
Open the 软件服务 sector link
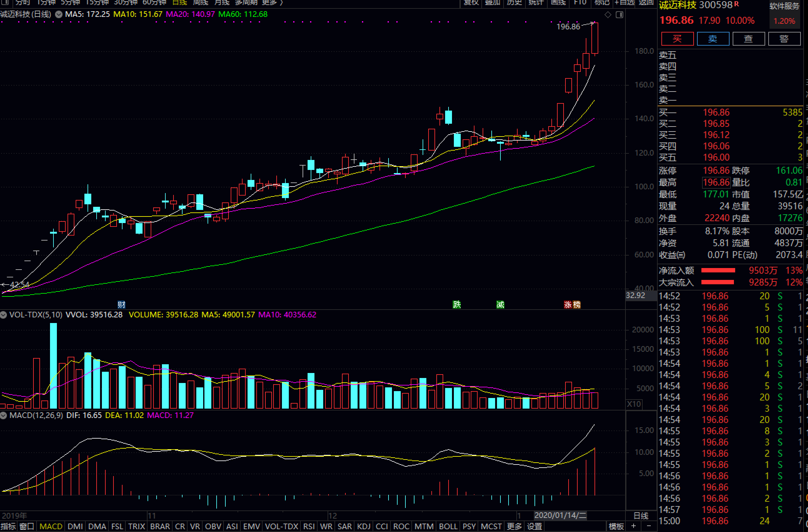[x=784, y=6]
